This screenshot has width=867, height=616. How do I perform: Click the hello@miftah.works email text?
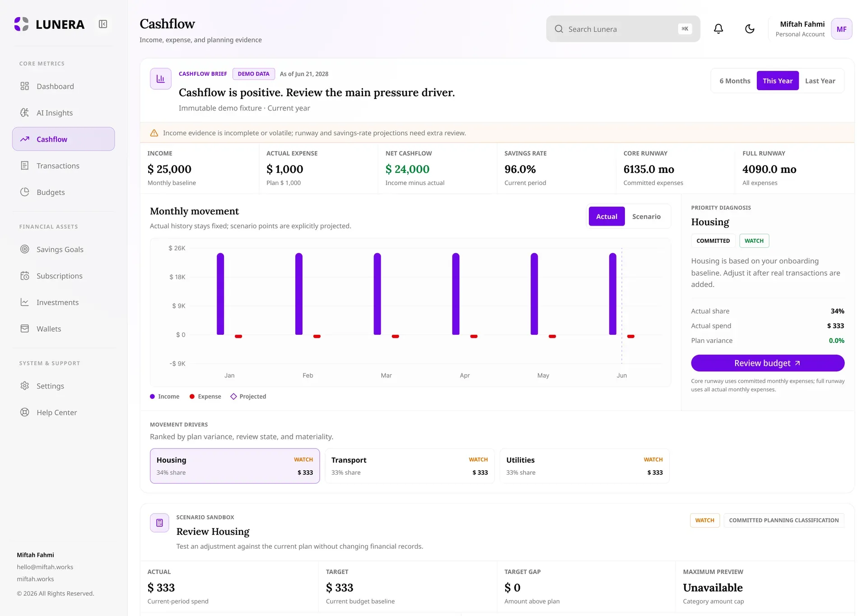[x=45, y=567]
